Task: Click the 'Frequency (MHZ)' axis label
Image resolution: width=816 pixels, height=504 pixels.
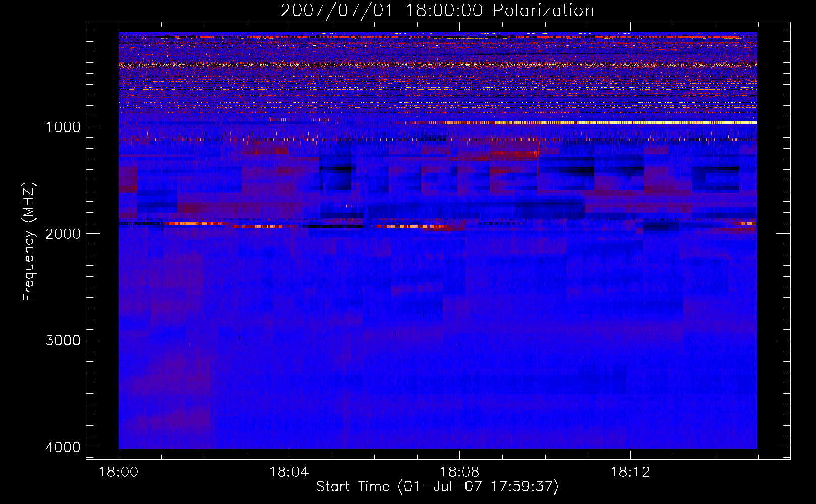Action: [28, 242]
